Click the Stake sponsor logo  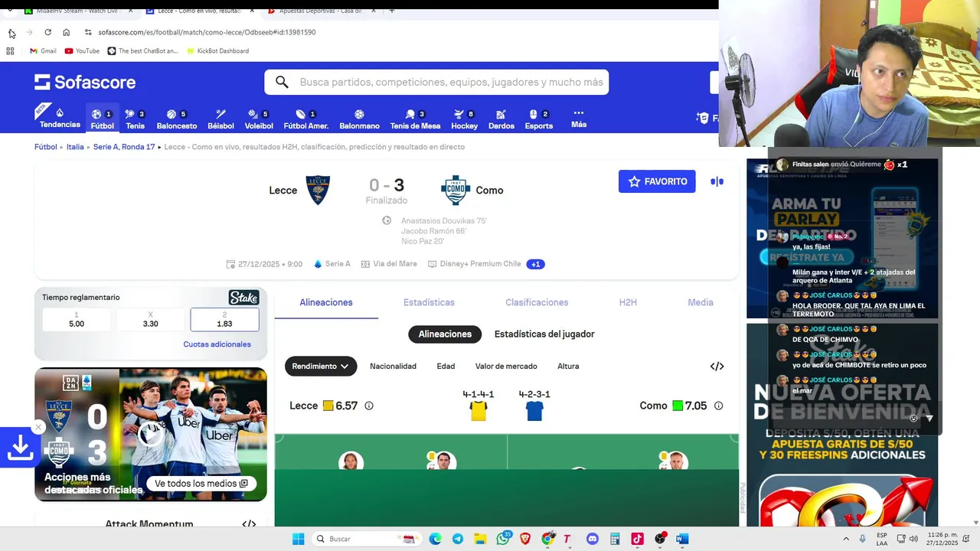(x=243, y=298)
